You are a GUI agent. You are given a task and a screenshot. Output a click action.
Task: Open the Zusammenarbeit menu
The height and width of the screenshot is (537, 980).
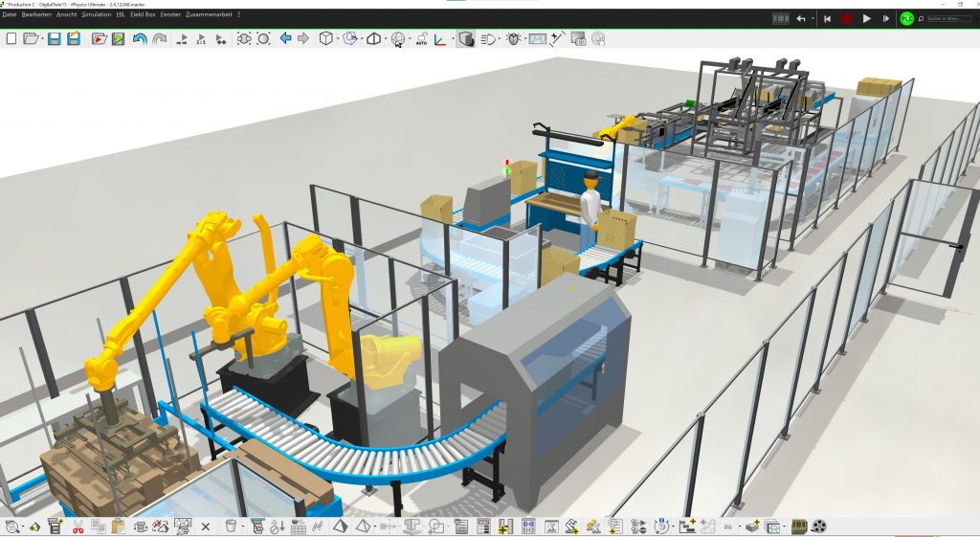[x=208, y=15]
